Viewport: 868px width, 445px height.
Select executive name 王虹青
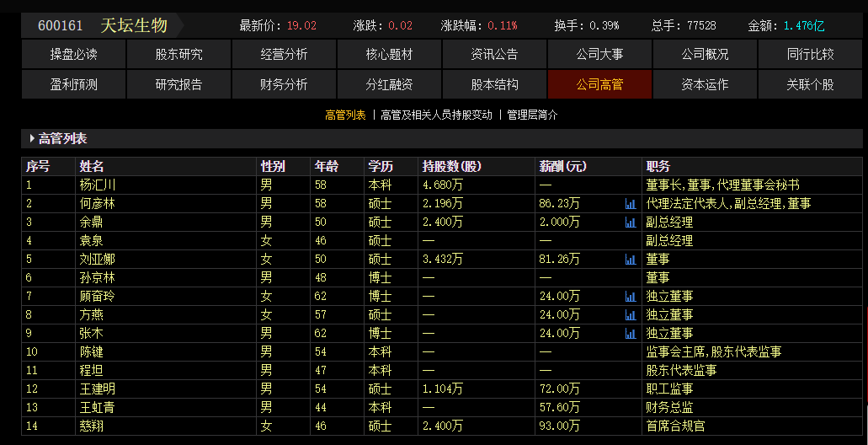pos(98,408)
